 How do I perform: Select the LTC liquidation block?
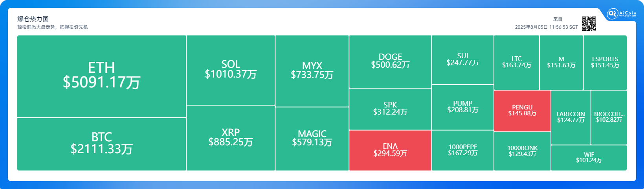click(516, 62)
